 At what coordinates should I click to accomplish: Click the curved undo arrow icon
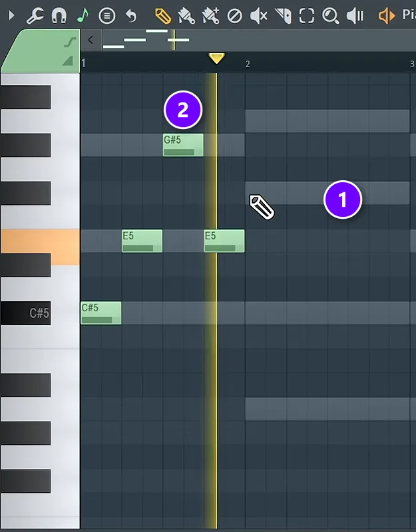(x=130, y=15)
